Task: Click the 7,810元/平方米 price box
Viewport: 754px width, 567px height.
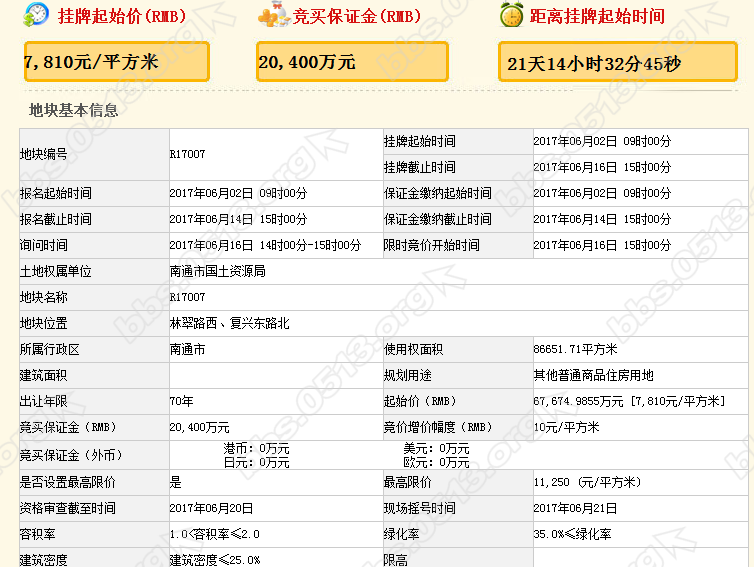Action: (117, 62)
